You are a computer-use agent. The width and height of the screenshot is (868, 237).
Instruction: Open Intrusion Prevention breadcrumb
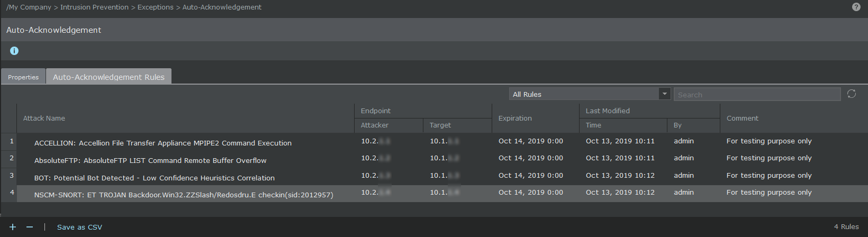[x=94, y=7]
